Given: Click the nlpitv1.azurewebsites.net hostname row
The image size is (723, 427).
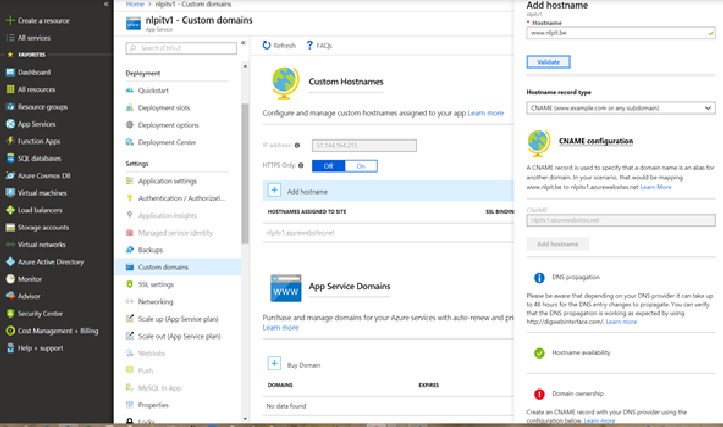Looking at the screenshot, I should point(388,233).
